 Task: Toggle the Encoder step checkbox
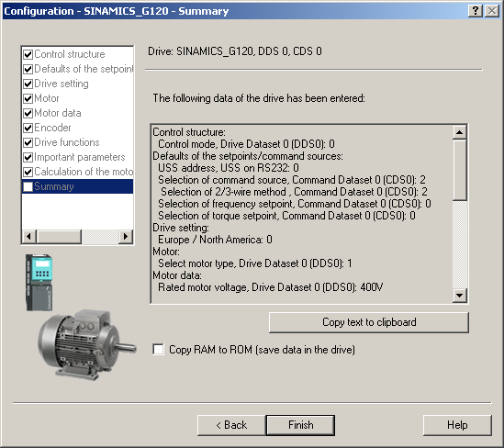28,128
